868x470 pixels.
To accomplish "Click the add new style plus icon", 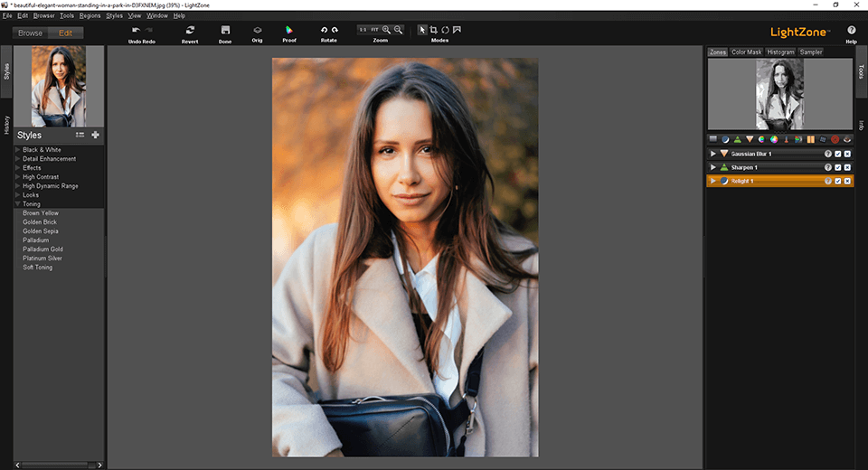I will [95, 135].
